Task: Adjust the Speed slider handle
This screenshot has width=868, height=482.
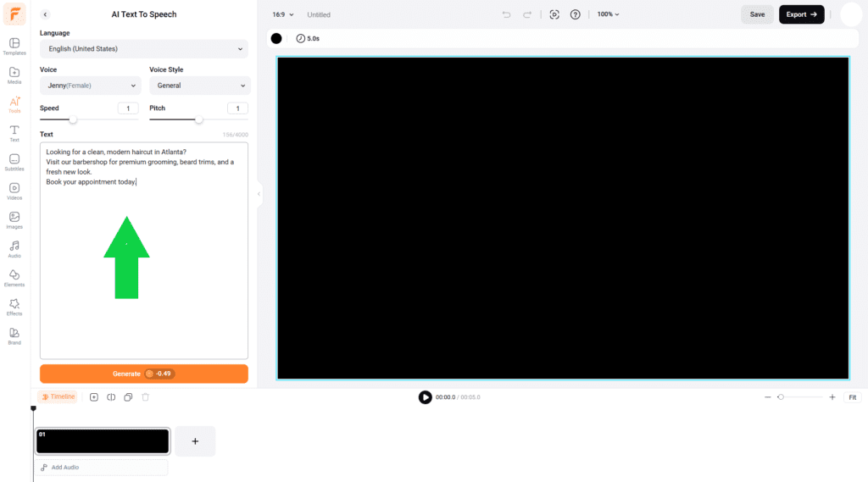Action: pos(73,119)
